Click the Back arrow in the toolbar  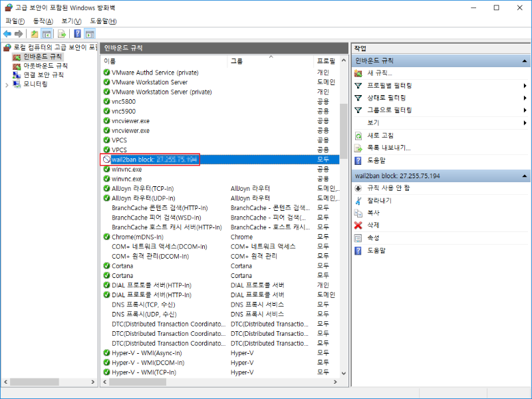pos(7,34)
